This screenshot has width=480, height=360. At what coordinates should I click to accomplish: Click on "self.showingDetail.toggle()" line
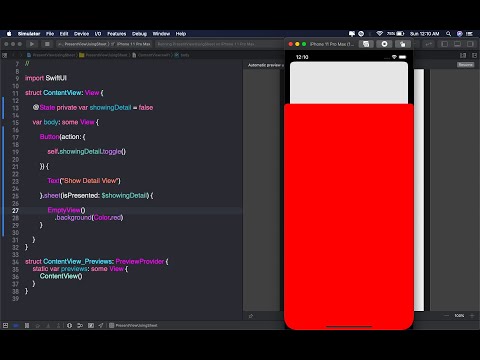pos(87,151)
